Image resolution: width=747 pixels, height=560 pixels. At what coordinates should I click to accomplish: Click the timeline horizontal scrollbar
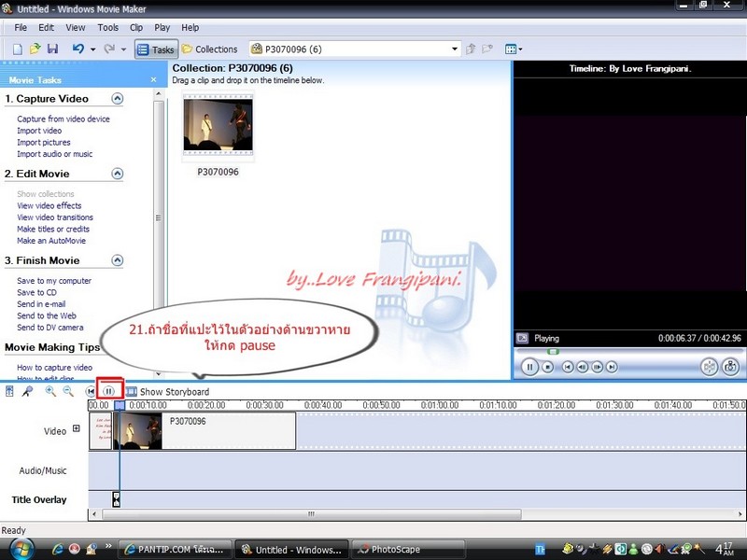(x=312, y=514)
